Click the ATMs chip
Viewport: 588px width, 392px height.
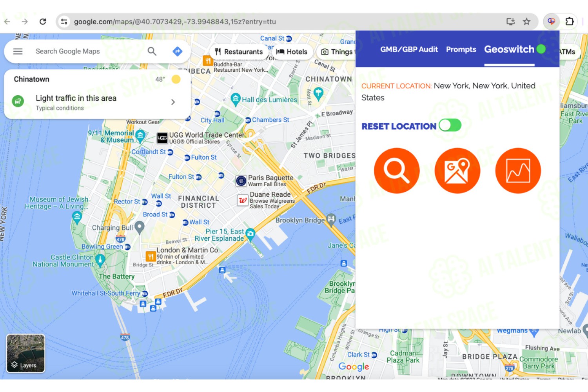[569, 52]
